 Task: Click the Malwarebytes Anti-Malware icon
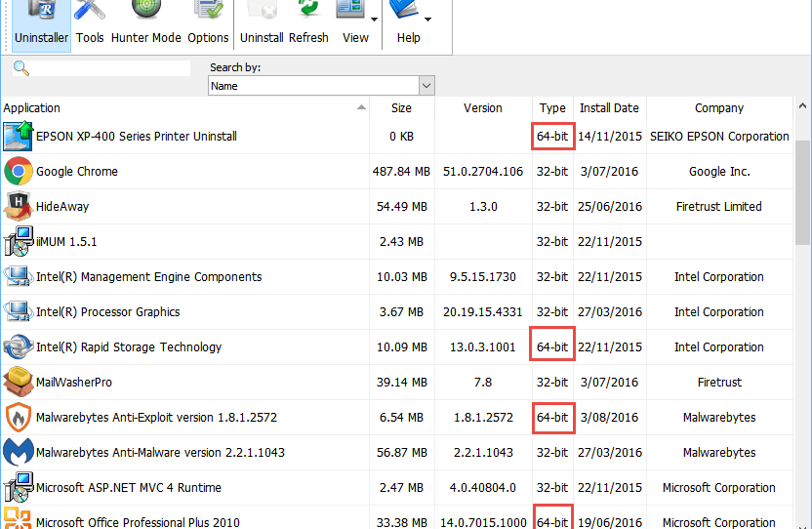19,452
